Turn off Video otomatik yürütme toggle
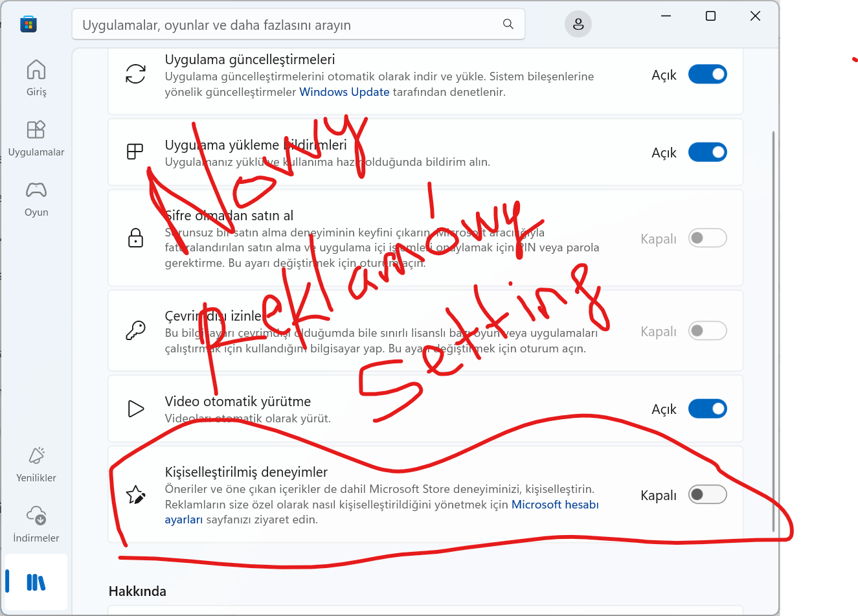The width and height of the screenshot is (858, 616). click(x=707, y=409)
